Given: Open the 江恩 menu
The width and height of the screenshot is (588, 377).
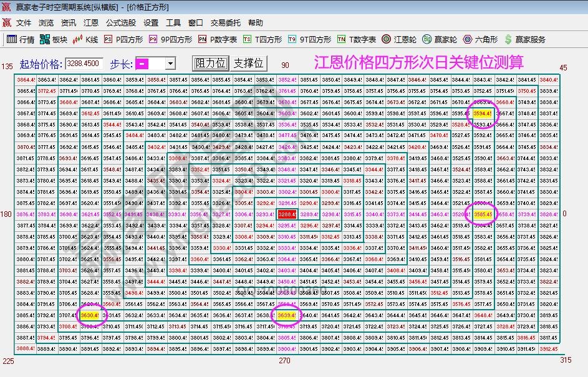Looking at the screenshot, I should [x=91, y=22].
